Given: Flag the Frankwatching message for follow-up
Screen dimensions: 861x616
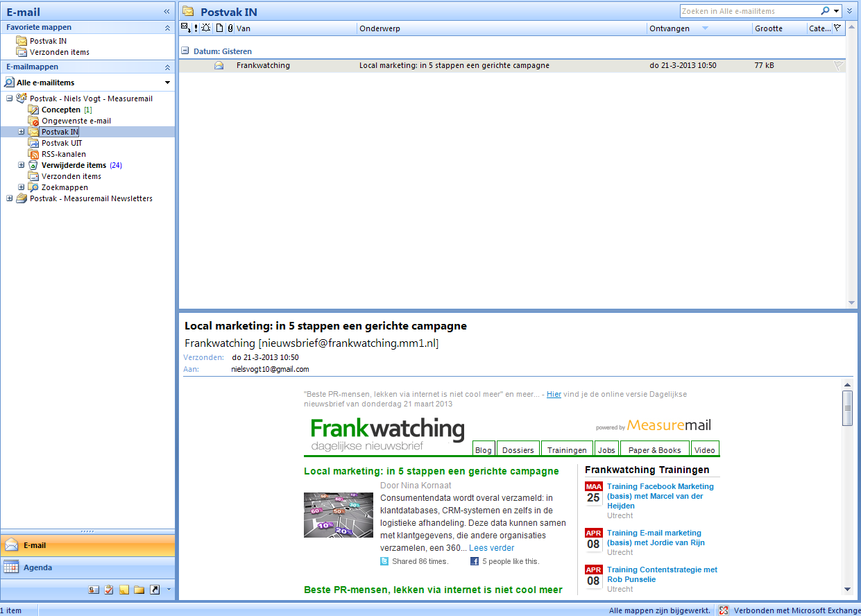Looking at the screenshot, I should coord(838,65).
